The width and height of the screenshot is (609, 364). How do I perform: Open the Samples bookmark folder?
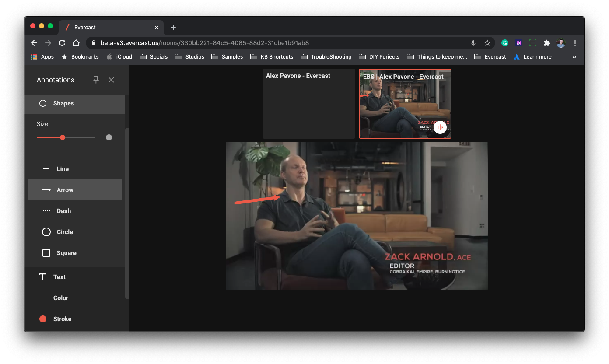pos(227,57)
